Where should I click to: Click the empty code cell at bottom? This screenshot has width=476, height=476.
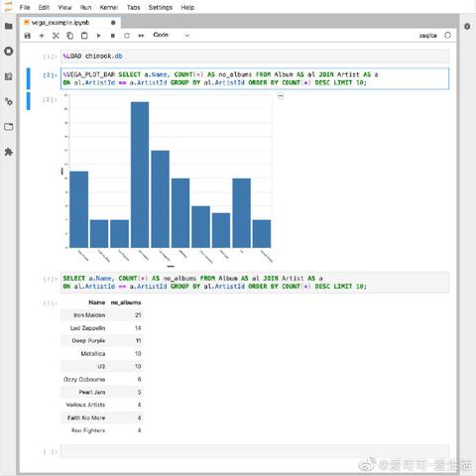pyautogui.click(x=255, y=451)
